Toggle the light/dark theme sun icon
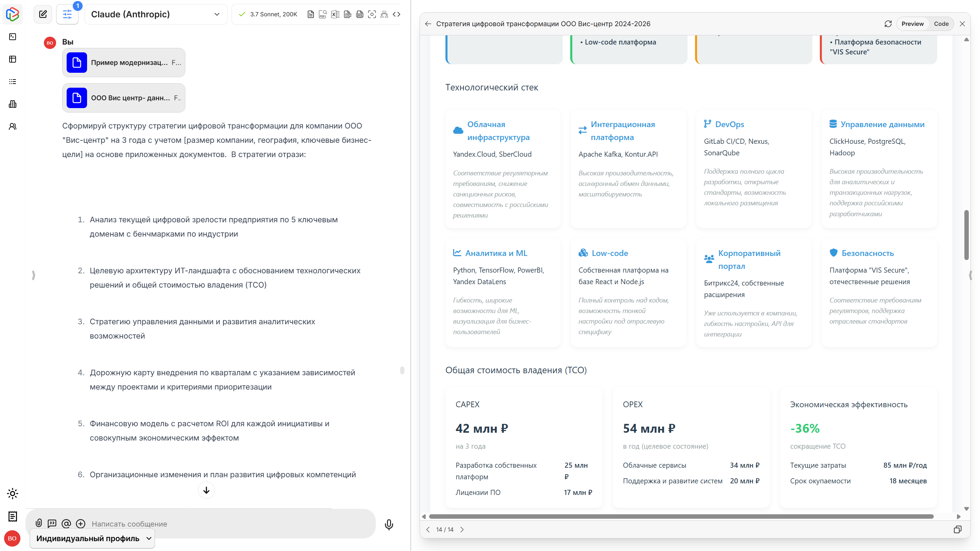Viewport: 980px width, 551px height. point(13,494)
